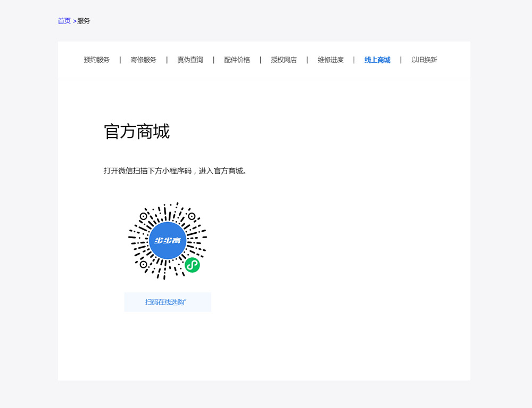The width and height of the screenshot is (532, 408).
Task: Click the 服务 breadcrumb text
Action: (84, 21)
